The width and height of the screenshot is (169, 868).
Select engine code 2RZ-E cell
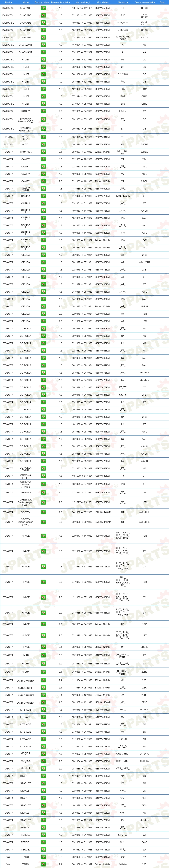(x=145, y=647)
